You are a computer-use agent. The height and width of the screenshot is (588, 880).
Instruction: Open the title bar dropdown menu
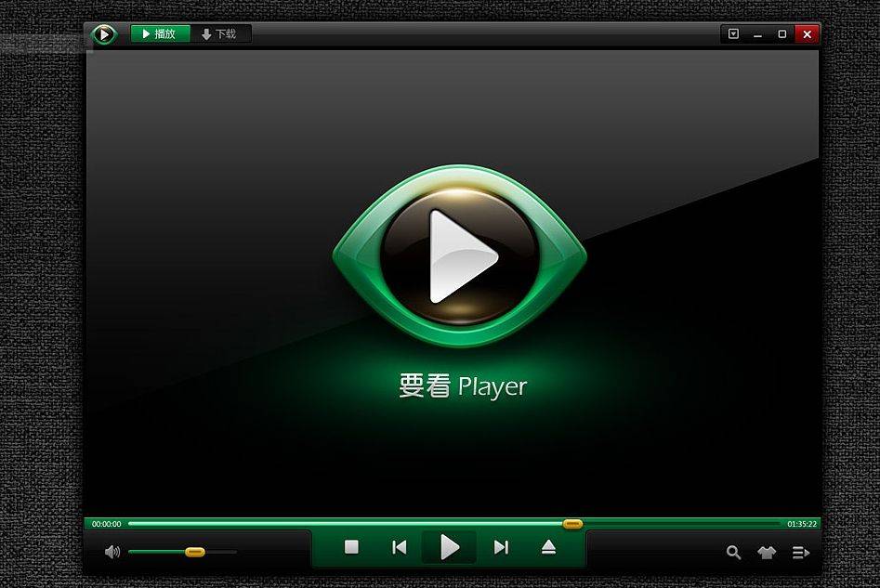pyautogui.click(x=733, y=33)
